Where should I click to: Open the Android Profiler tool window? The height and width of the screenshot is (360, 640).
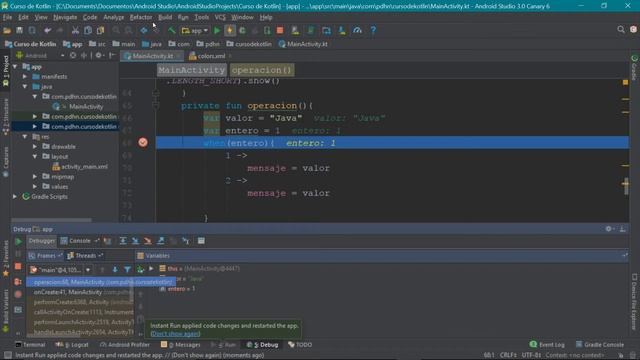(125, 344)
